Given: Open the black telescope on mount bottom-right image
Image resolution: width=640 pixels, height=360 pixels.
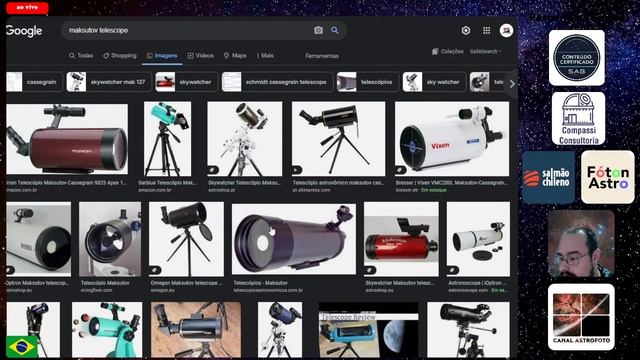Looking at the screenshot, I should point(468,330).
